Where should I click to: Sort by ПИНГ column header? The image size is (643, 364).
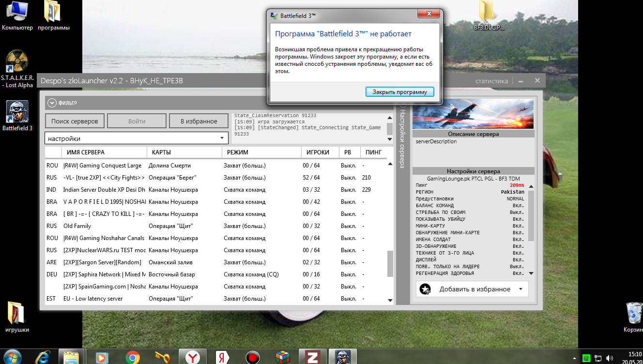click(x=374, y=152)
